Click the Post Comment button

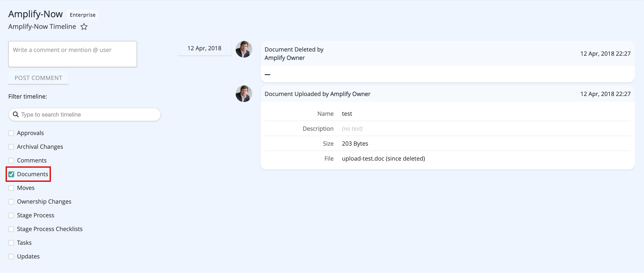pos(38,78)
